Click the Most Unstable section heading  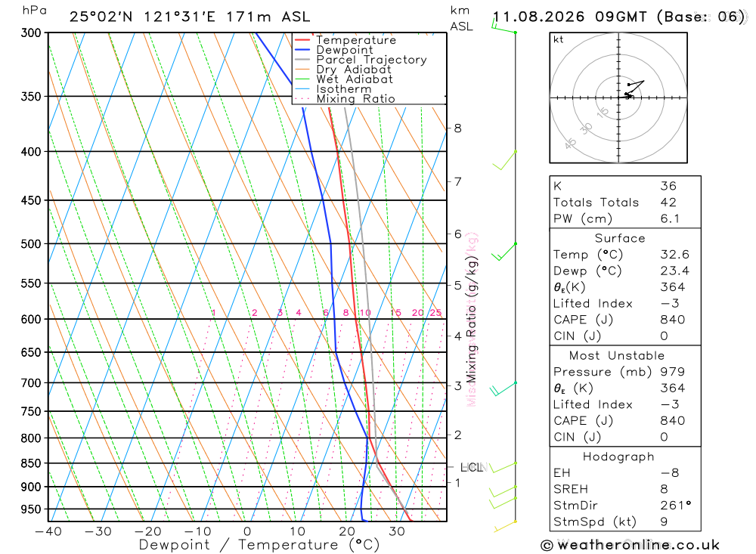617,356
